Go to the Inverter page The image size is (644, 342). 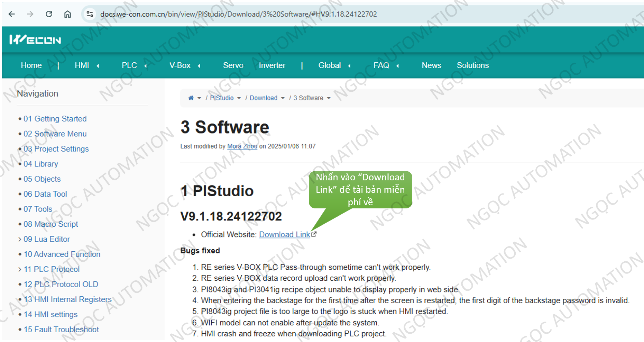pyautogui.click(x=272, y=65)
